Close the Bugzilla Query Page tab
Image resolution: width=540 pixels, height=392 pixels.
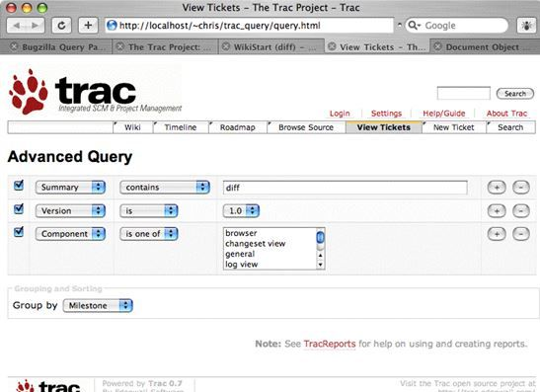pyautogui.click(x=14, y=46)
